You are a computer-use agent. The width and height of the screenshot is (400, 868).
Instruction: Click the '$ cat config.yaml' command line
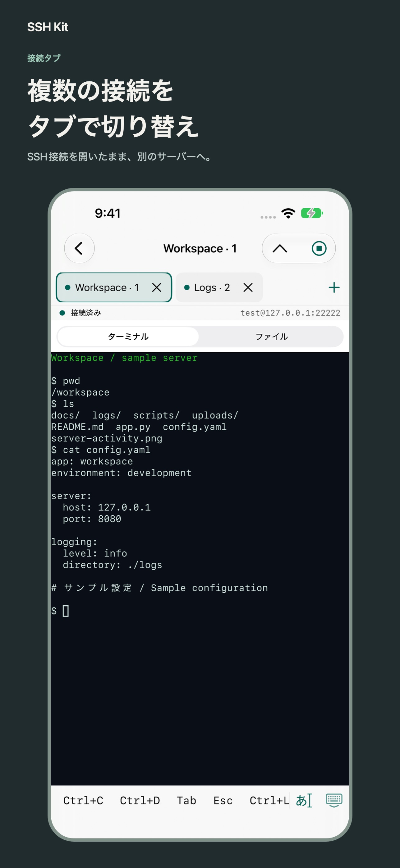pos(100,450)
